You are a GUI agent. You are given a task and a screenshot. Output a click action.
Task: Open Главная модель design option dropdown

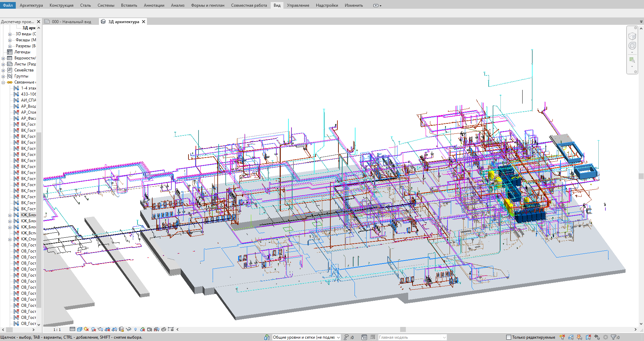pos(413,337)
